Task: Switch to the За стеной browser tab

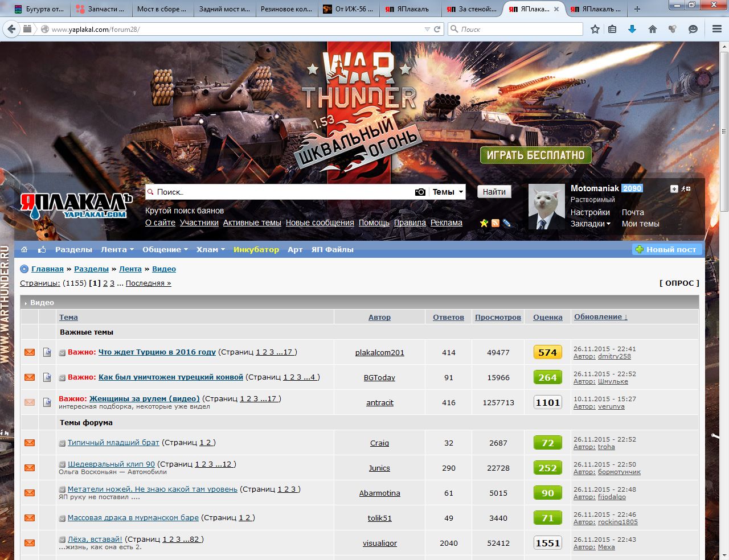Action: [472, 9]
